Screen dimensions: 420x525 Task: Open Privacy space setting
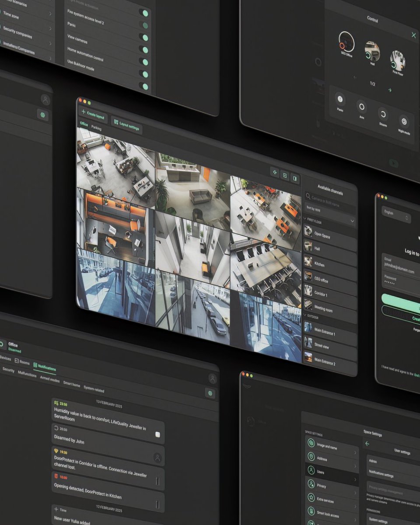point(332,488)
